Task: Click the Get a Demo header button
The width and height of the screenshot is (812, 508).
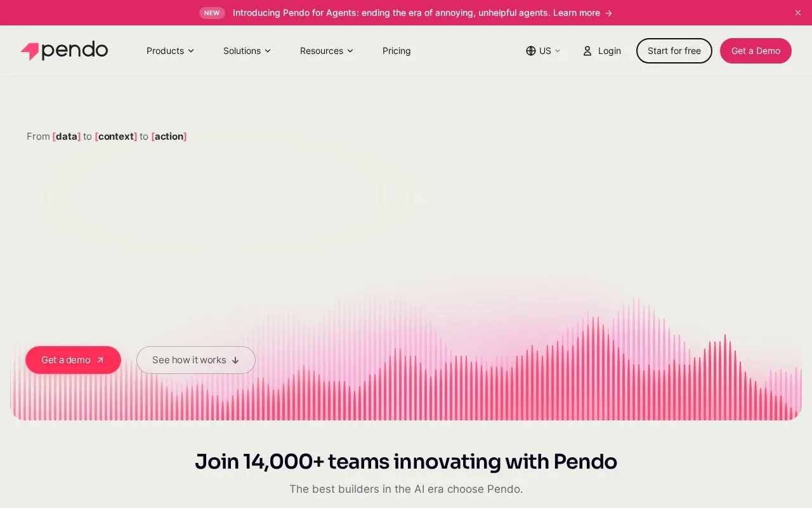Action: point(756,51)
